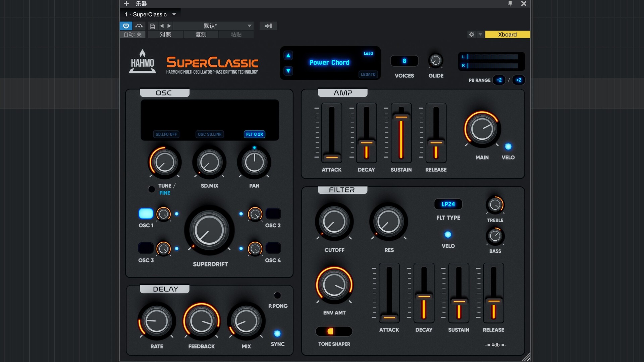Click the FLT Q 2X mode button
This screenshot has height=362, width=644.
255,134
